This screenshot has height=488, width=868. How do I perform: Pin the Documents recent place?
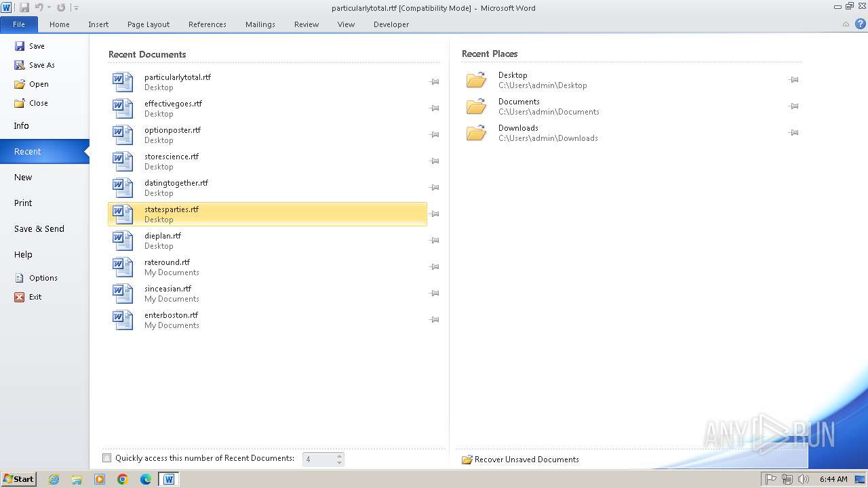(793, 106)
